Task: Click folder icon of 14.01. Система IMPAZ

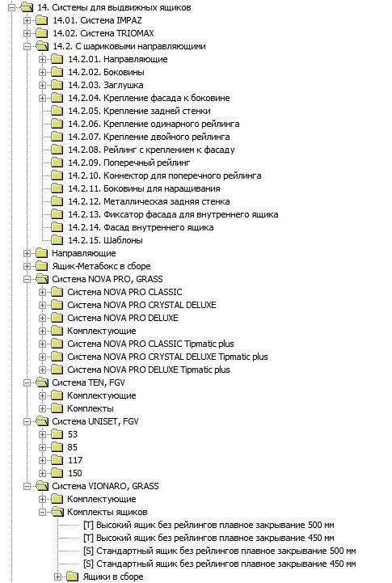Action: pyautogui.click(x=41, y=20)
